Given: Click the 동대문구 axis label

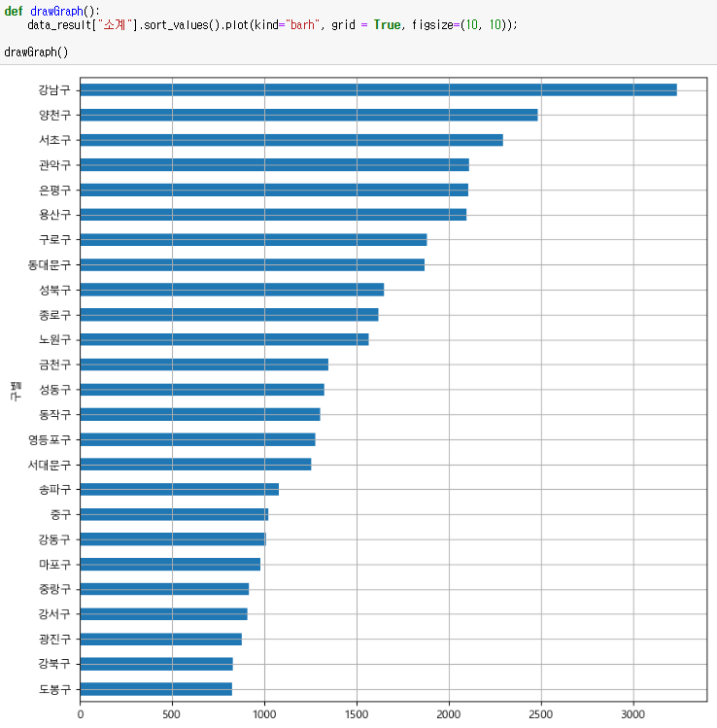Looking at the screenshot, I should [50, 264].
